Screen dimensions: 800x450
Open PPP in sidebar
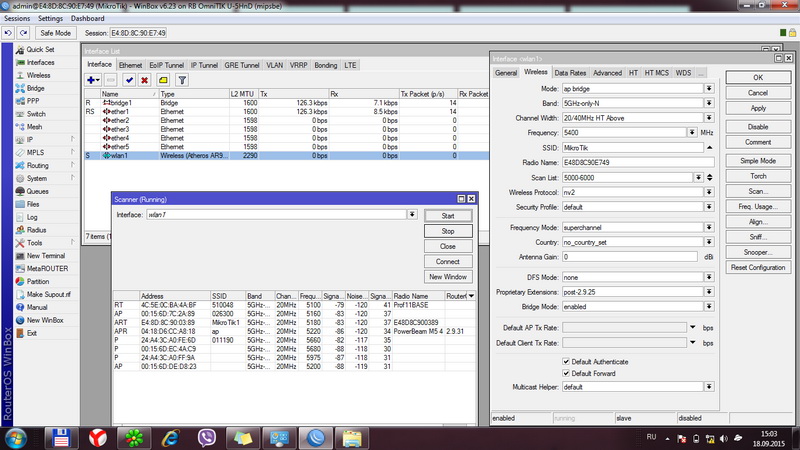33,101
